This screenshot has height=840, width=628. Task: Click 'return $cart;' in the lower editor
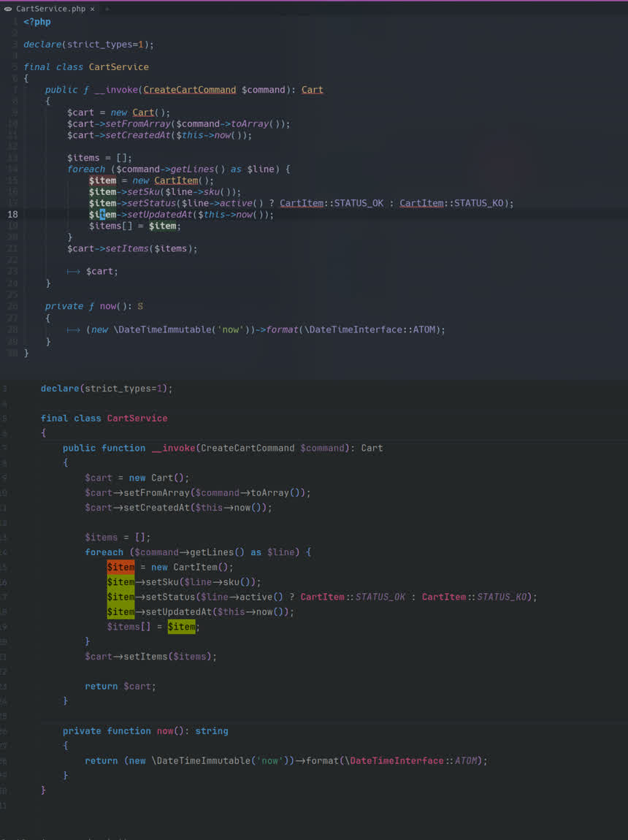pyautogui.click(x=120, y=687)
